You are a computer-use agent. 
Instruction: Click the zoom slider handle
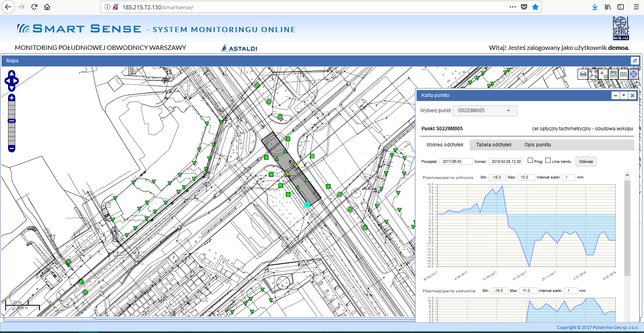(12, 121)
